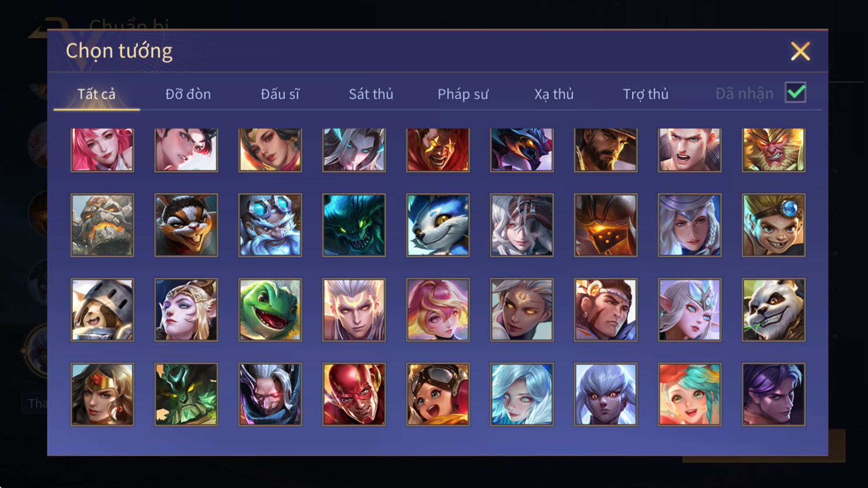Open the Sát thủ tab

371,94
